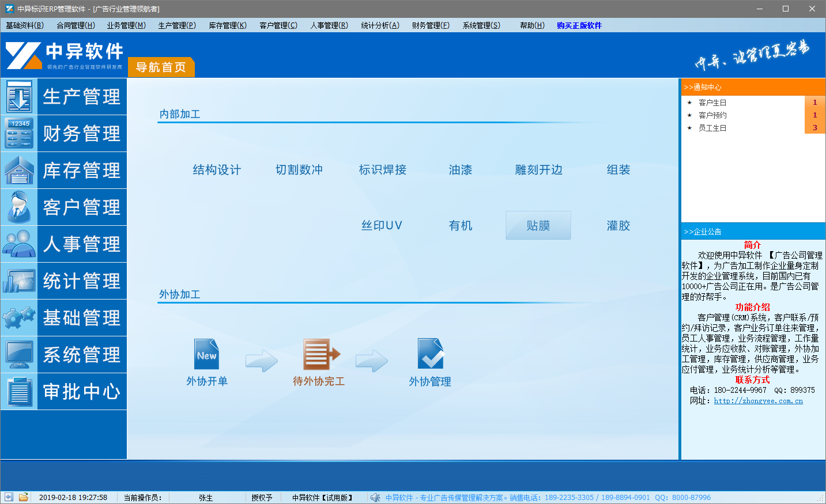Viewport: 826px width, 504px height.
Task: Select the 基础管理 gears icon
Action: [x=19, y=318]
